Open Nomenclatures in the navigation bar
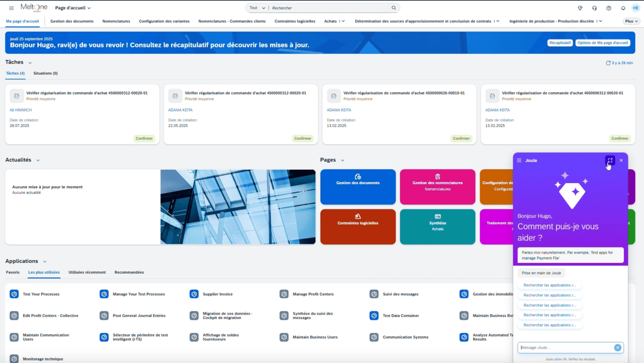The height and width of the screenshot is (363, 644). point(116,21)
